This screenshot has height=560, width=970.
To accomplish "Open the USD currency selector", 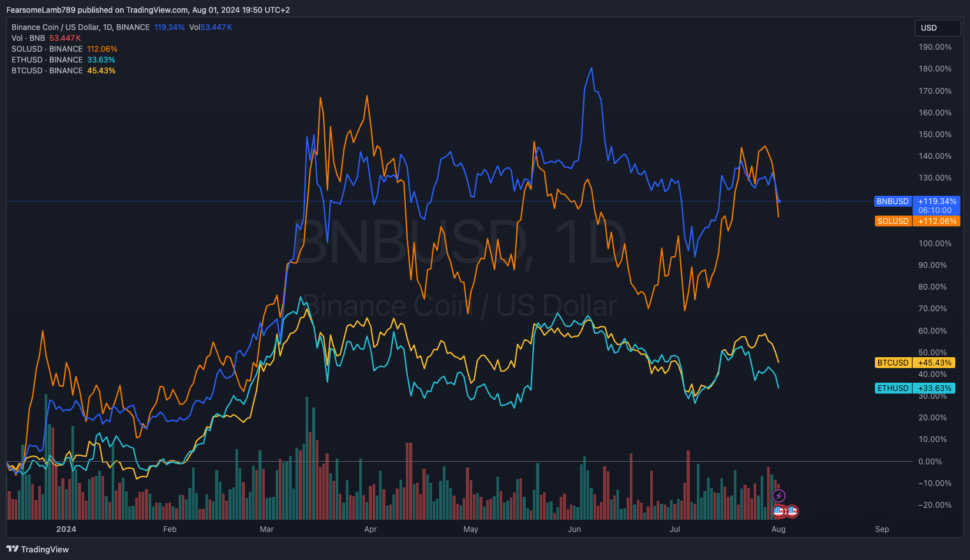I will coord(937,28).
